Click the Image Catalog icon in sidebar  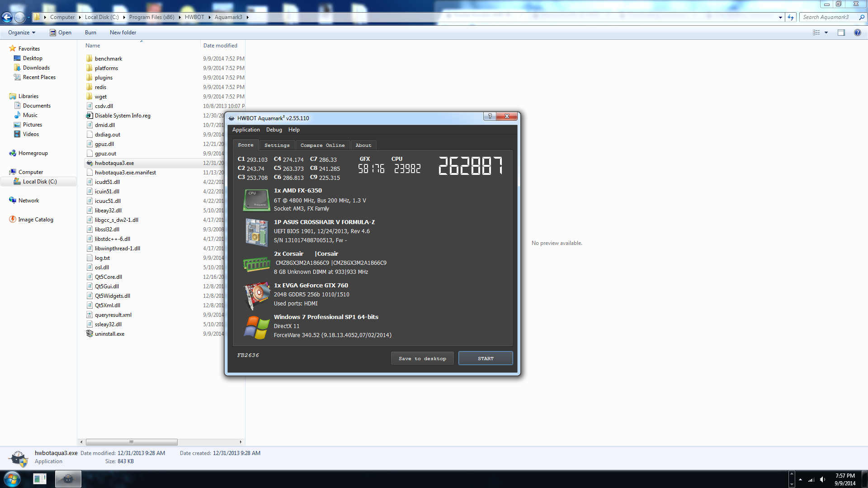point(13,220)
